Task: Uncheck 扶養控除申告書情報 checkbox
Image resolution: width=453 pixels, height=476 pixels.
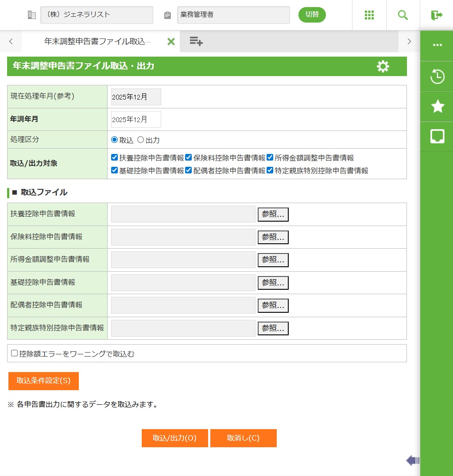Action: point(115,157)
